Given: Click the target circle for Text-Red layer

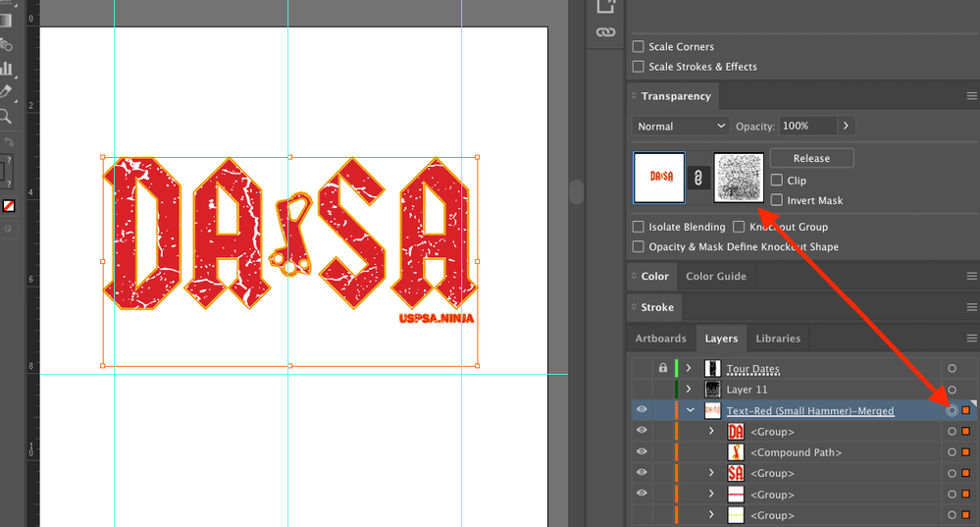Looking at the screenshot, I should (x=951, y=410).
